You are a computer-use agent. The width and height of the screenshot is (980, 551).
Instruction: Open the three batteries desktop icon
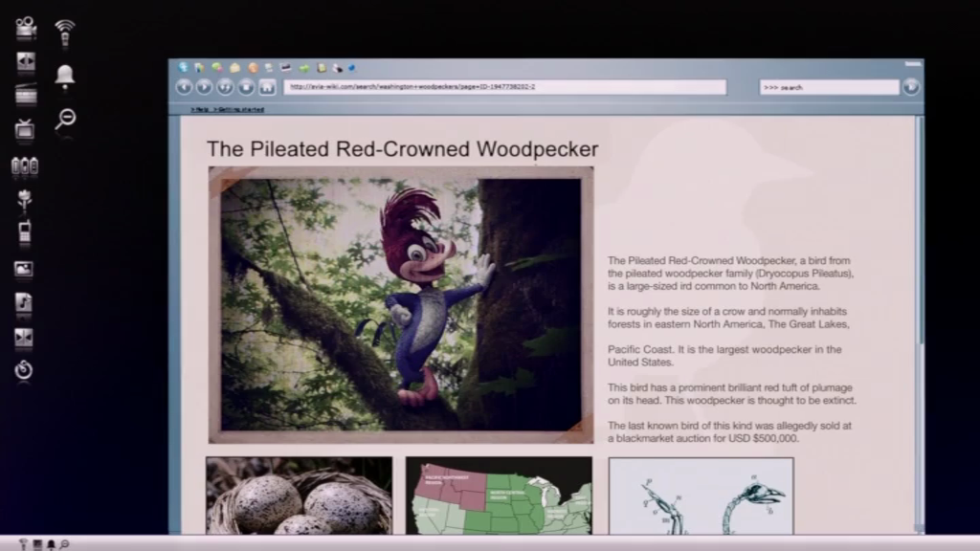pos(25,165)
